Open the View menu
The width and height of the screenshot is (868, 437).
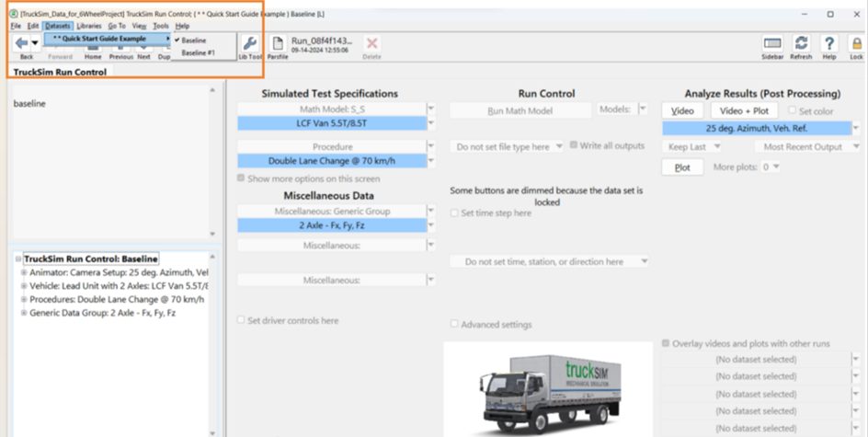[140, 26]
